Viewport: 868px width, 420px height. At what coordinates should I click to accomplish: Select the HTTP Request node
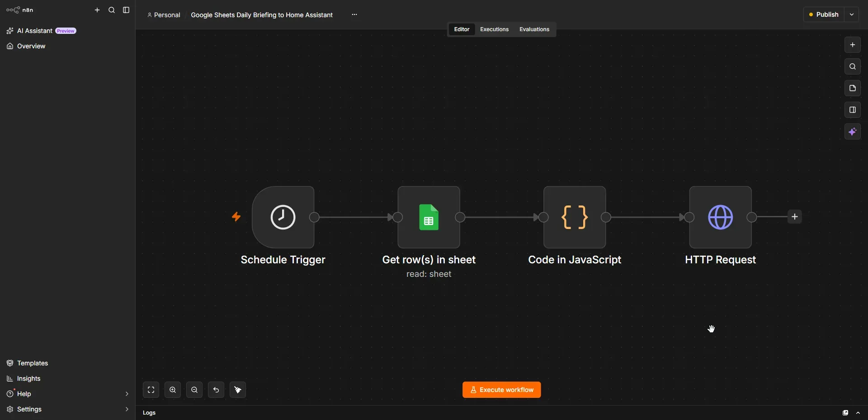point(721,217)
